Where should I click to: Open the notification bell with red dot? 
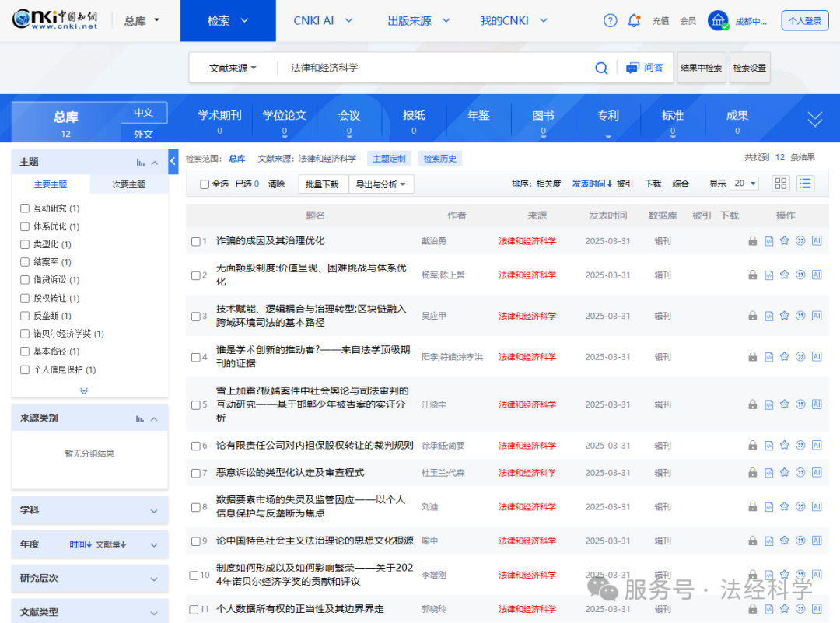coord(634,20)
